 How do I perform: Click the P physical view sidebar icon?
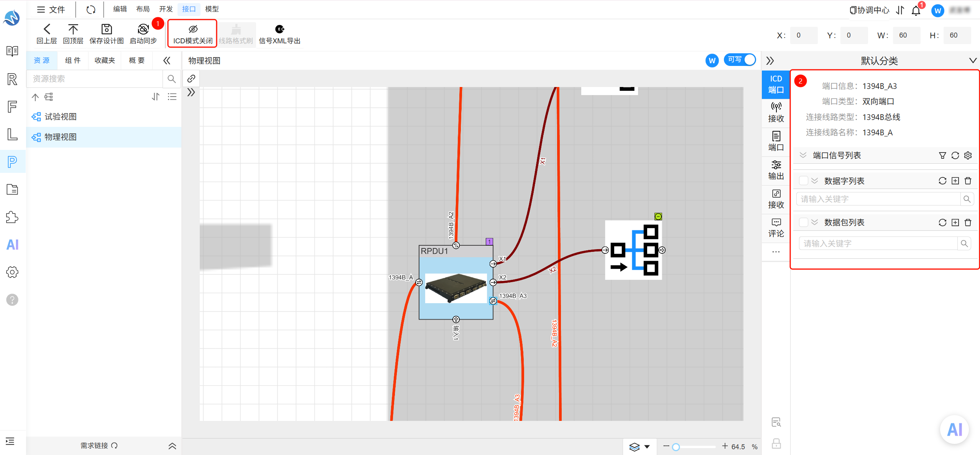click(12, 162)
